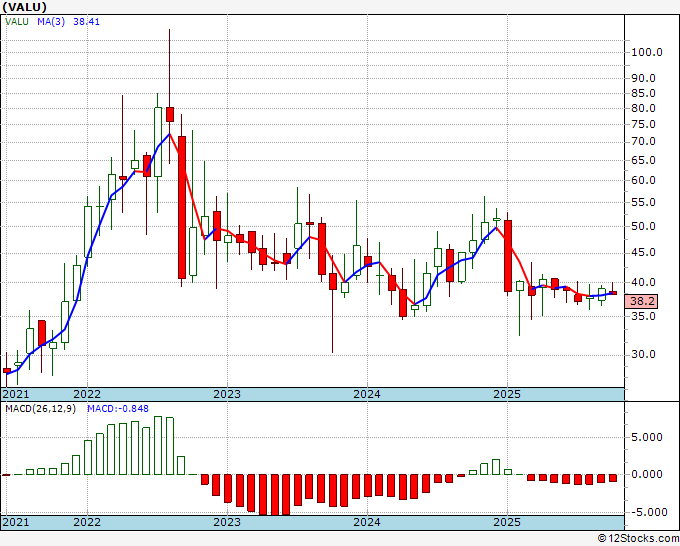Click the 2023 label on price axis
The width and height of the screenshot is (680, 546).
227,394
